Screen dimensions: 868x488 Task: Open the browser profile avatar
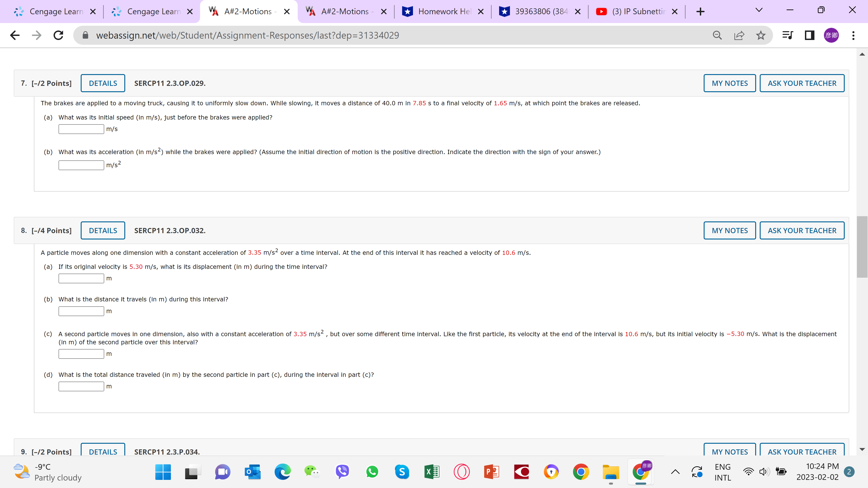(831, 35)
